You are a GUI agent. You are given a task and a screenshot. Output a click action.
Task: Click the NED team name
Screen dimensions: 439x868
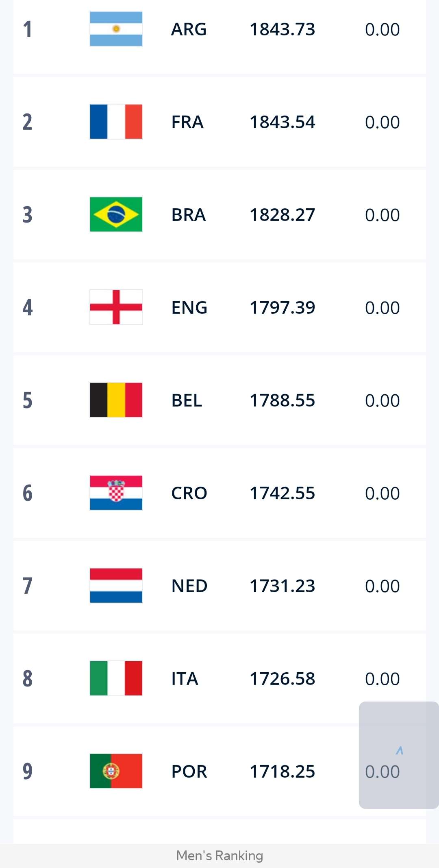click(189, 586)
